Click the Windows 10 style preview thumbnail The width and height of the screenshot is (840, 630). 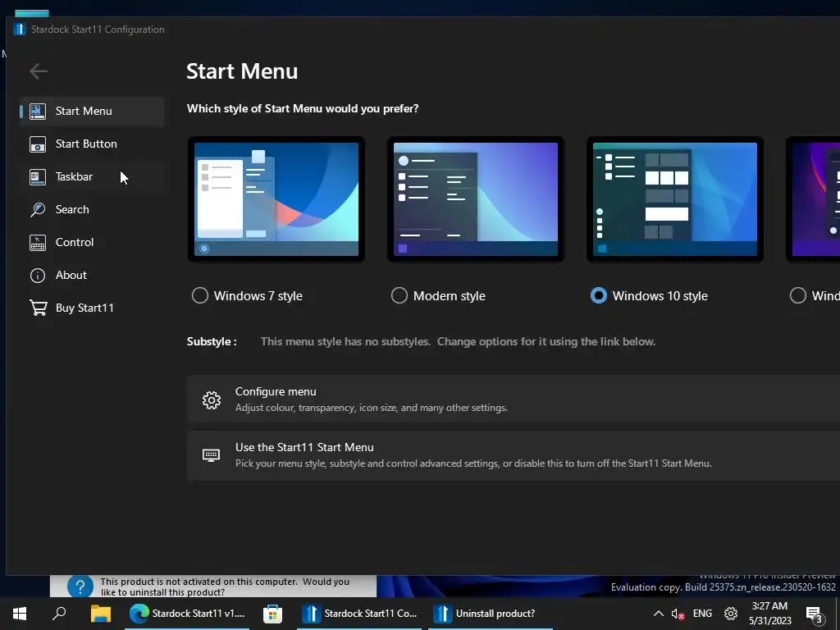click(675, 199)
